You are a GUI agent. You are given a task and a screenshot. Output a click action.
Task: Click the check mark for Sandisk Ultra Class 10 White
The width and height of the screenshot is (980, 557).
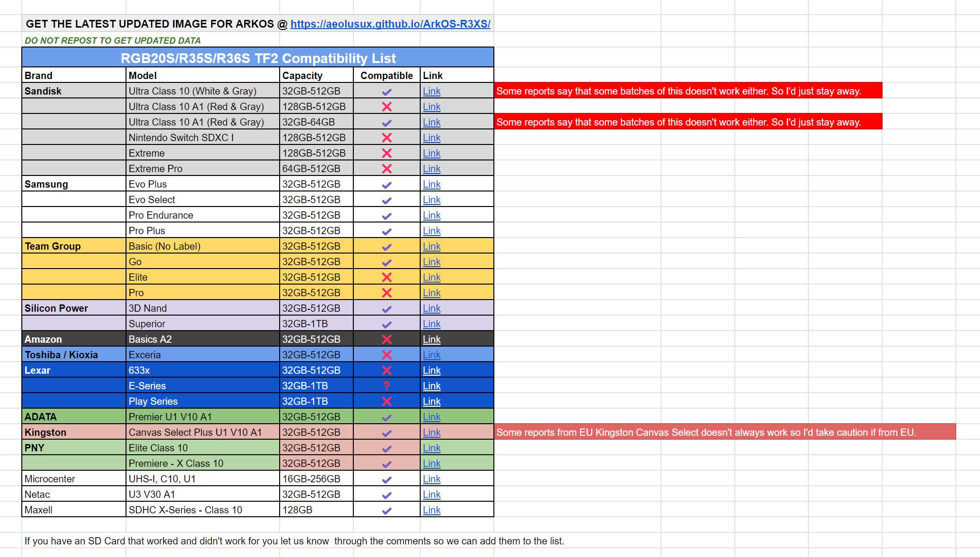[x=386, y=92]
